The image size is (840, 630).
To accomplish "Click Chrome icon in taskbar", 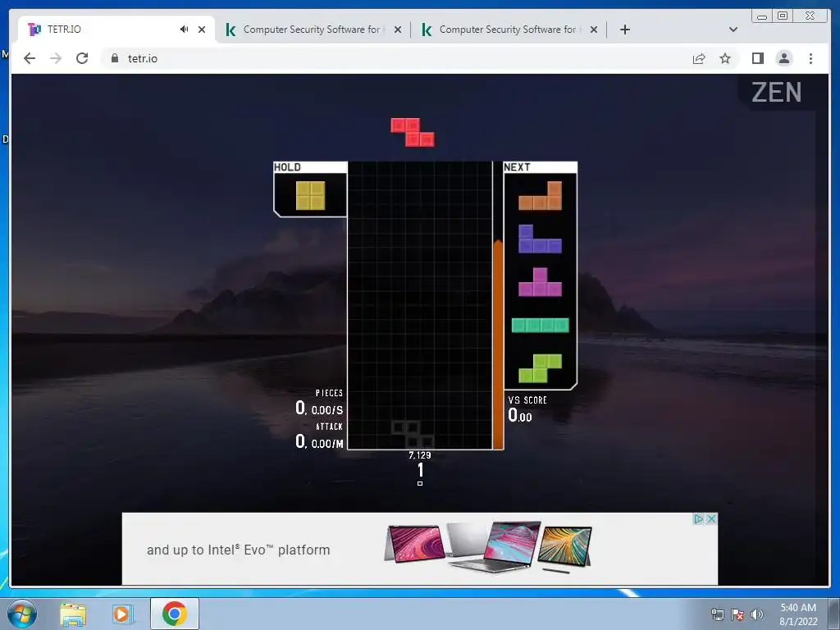I will point(175,614).
